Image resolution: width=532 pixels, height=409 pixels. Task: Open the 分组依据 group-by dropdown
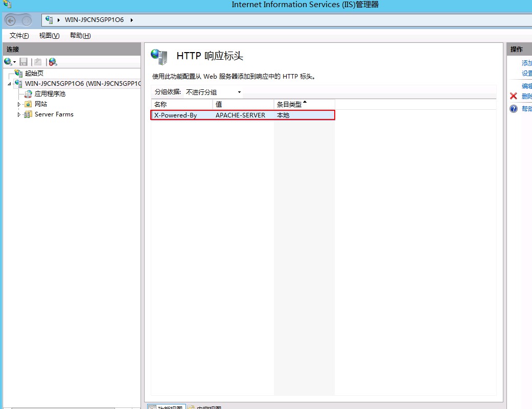click(x=213, y=92)
